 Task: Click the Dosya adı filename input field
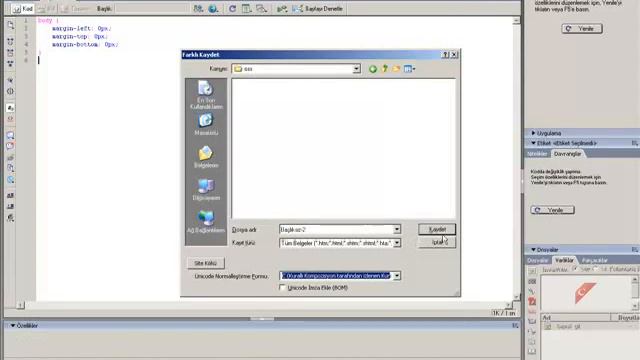coord(336,230)
